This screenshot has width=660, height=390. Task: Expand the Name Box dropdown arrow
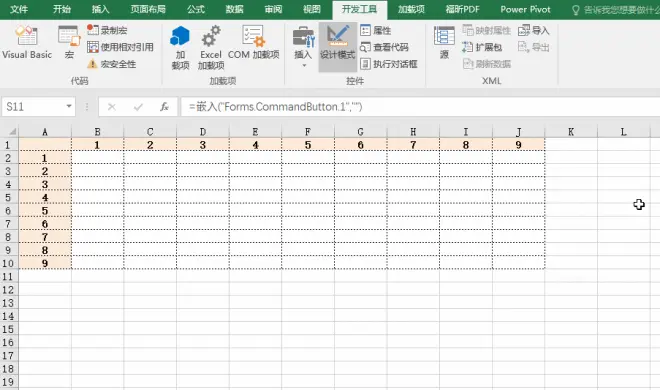[x=69, y=106]
